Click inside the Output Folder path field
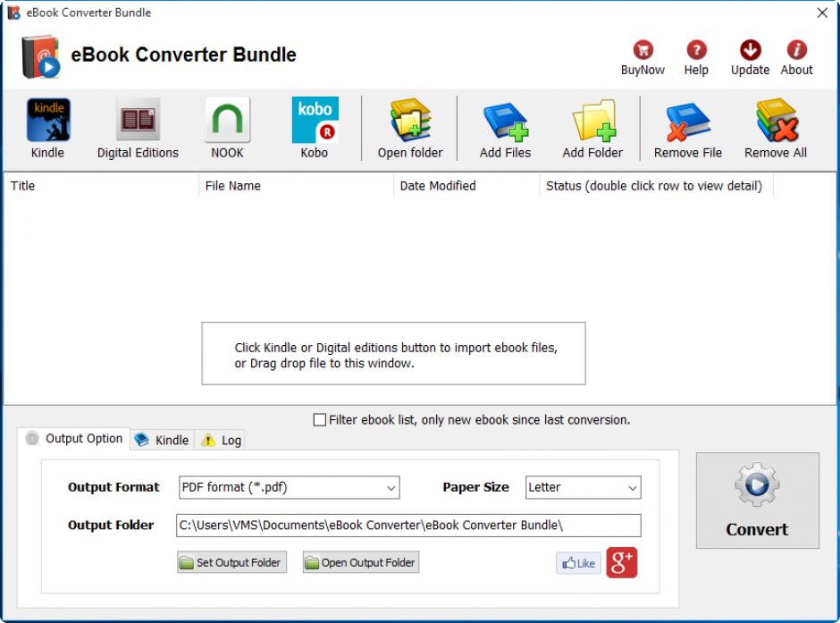The width and height of the screenshot is (840, 623). point(408,526)
